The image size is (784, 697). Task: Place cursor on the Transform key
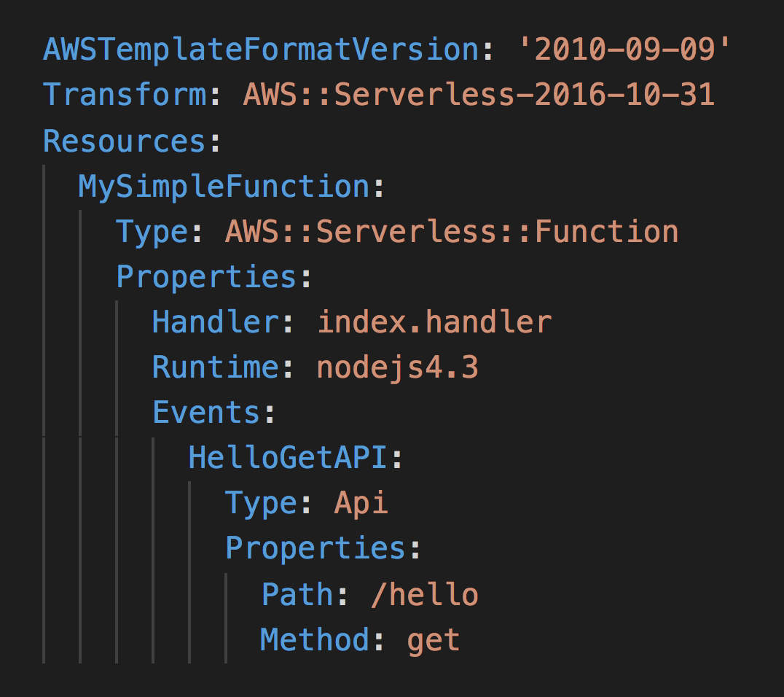[x=125, y=95]
